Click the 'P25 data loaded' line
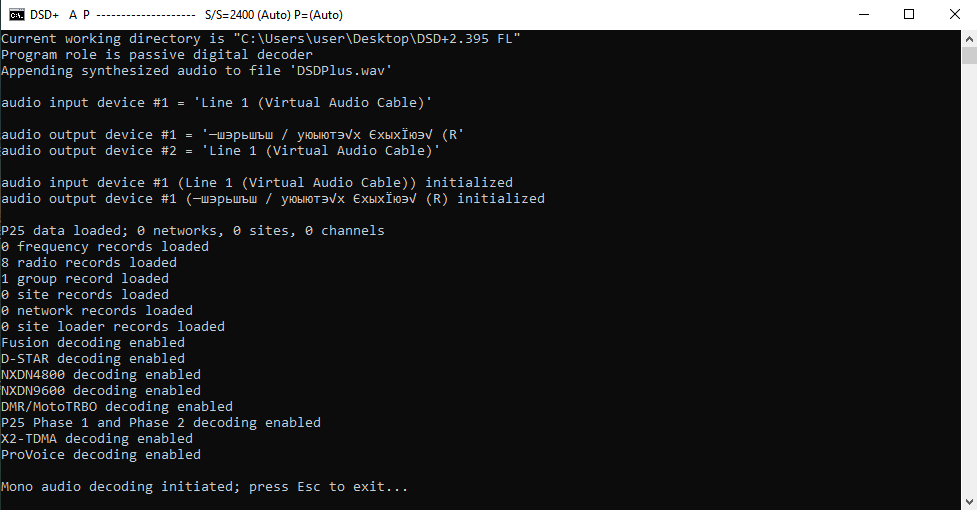This screenshot has height=510, width=977. 193,230
